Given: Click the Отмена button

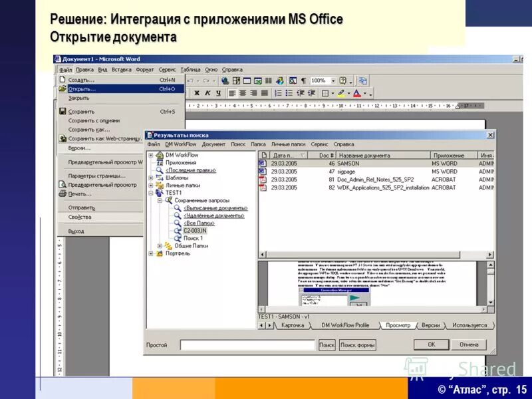Looking at the screenshot, I should (x=469, y=343).
